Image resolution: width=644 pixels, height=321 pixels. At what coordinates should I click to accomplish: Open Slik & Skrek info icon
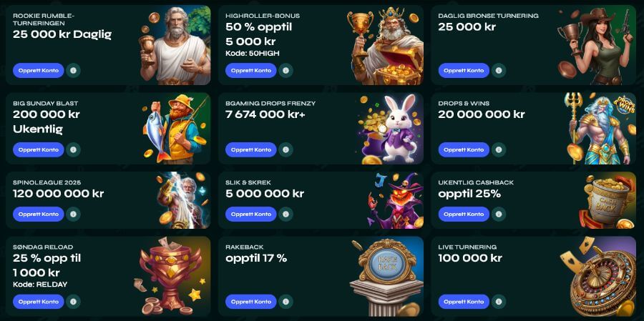click(286, 214)
